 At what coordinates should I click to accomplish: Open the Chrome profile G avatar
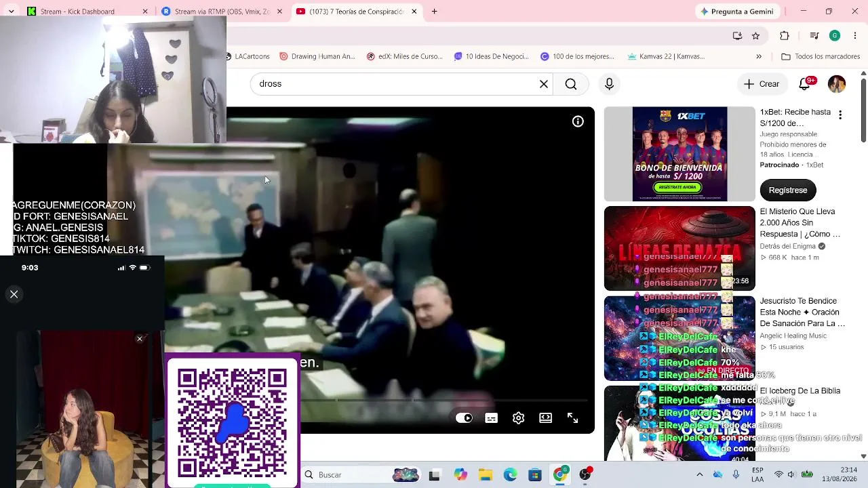(835, 36)
